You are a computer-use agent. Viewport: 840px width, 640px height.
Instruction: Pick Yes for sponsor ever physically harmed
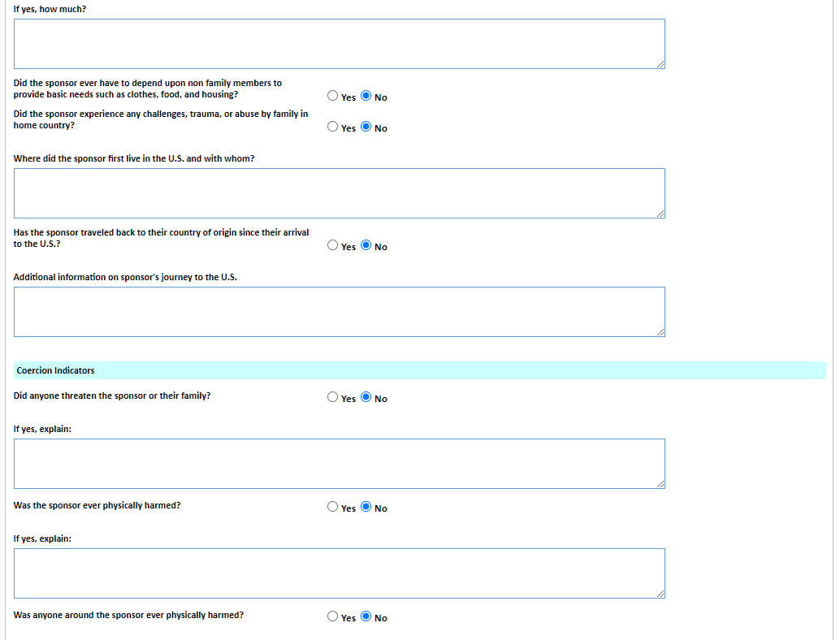click(x=333, y=507)
